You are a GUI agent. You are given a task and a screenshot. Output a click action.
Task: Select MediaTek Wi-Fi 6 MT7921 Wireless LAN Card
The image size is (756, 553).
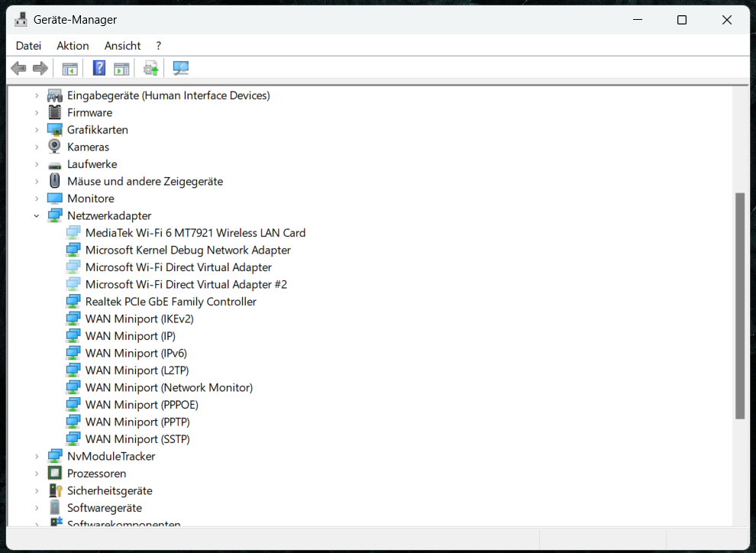coord(195,233)
